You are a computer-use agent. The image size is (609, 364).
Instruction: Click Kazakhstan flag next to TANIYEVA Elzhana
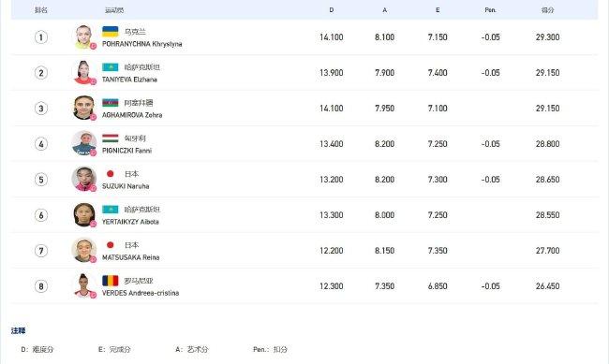[x=110, y=67]
